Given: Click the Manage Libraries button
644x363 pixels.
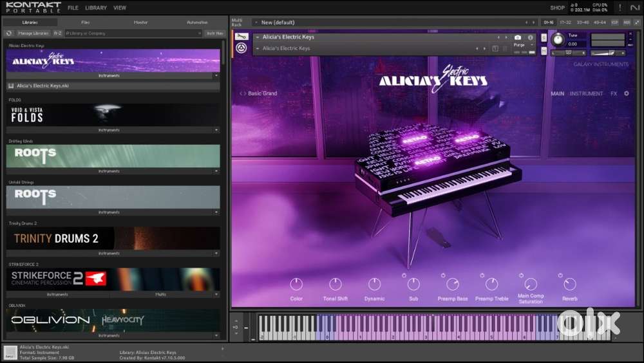Looking at the screenshot, I should click(x=33, y=33).
